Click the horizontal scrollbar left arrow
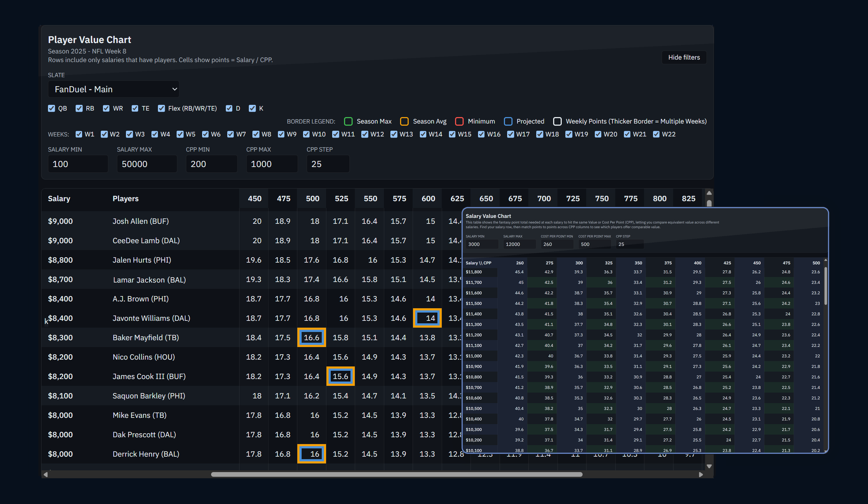 (45, 474)
